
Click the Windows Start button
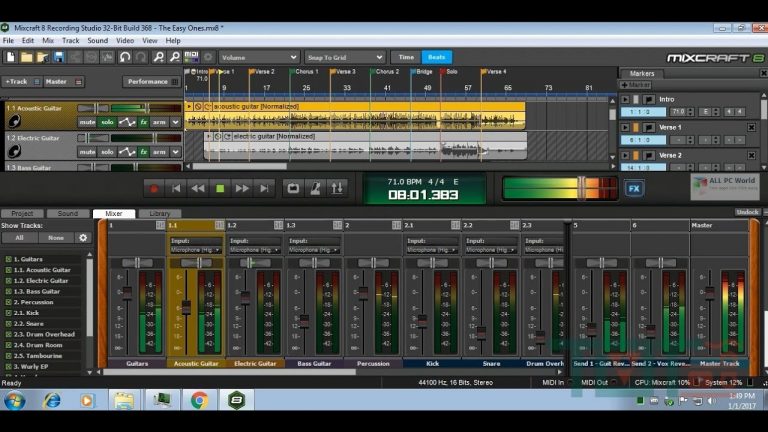15,401
